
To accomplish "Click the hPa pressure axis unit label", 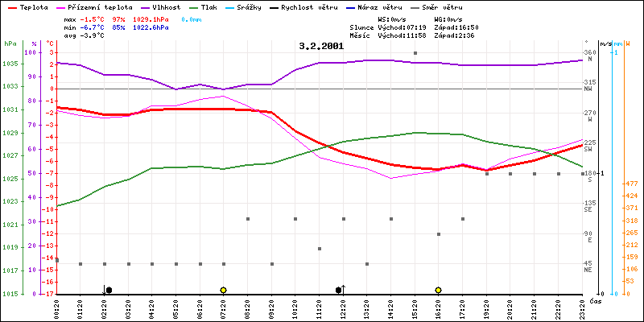I will point(10,43).
